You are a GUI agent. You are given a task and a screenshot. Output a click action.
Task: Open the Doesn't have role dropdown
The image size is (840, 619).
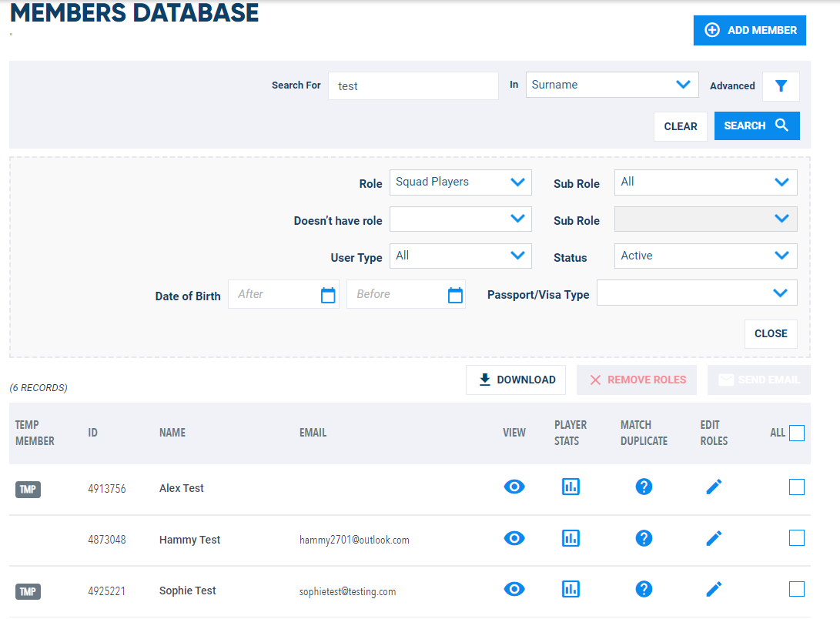click(460, 219)
